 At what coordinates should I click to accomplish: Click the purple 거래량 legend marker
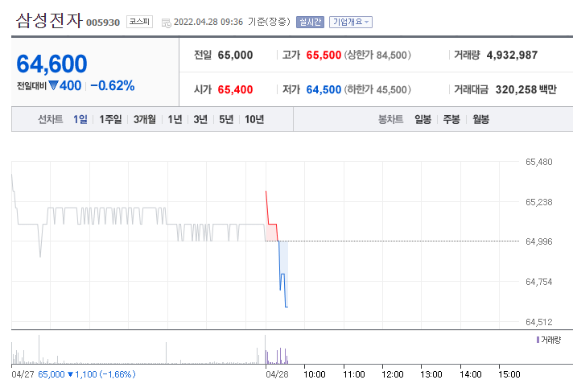click(538, 340)
